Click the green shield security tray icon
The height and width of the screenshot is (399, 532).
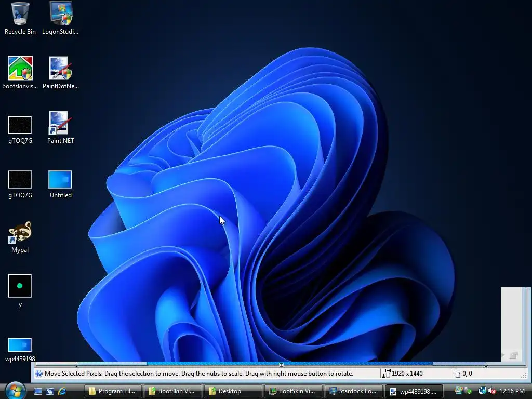pyautogui.click(x=468, y=391)
